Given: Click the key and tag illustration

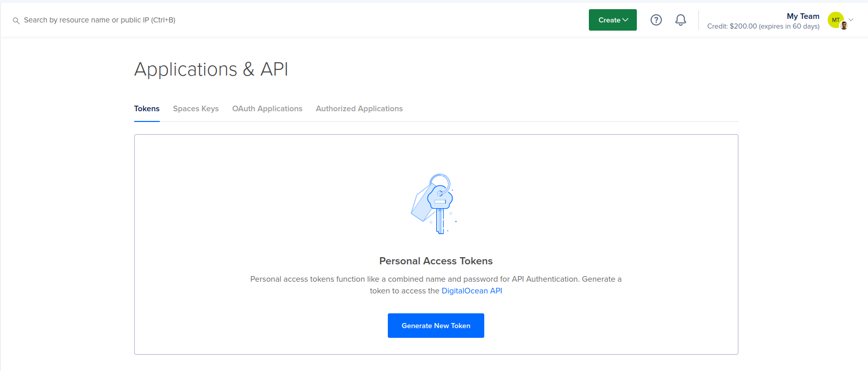Looking at the screenshot, I should tap(433, 204).
